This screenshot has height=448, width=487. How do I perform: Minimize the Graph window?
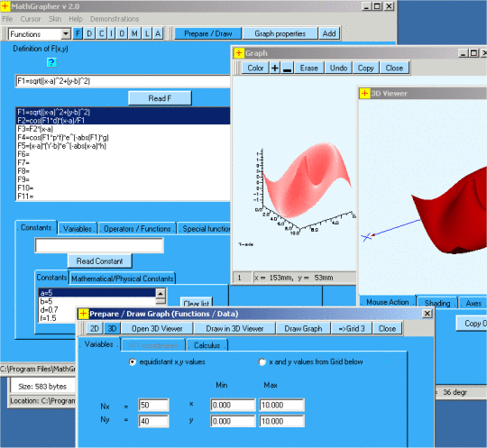click(463, 53)
